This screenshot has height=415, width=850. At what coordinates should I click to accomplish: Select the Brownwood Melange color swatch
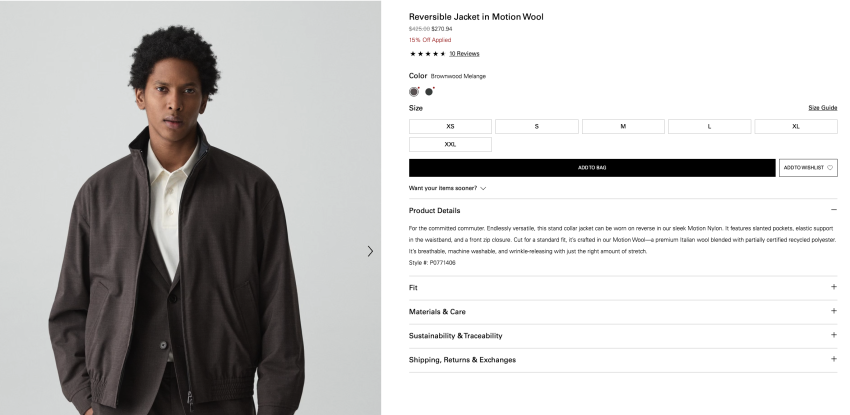pos(414,91)
